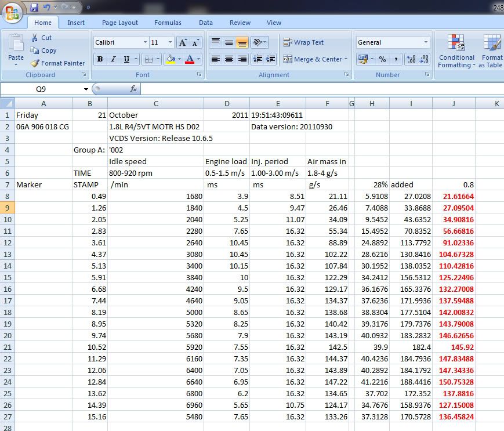Click the Name Box showing Q9
This screenshot has width=504, height=431.
tap(41, 89)
